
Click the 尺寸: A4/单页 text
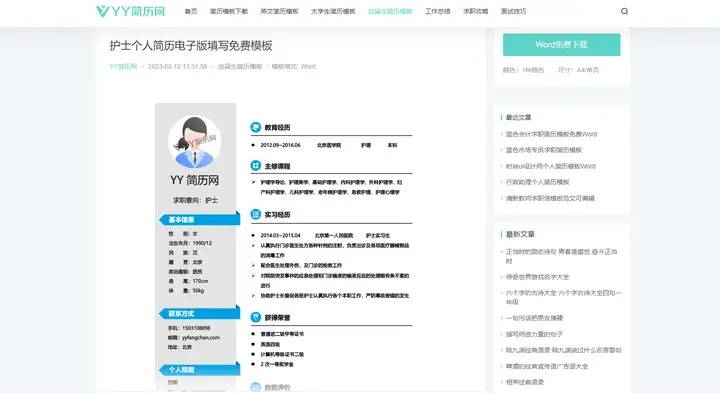pos(578,70)
